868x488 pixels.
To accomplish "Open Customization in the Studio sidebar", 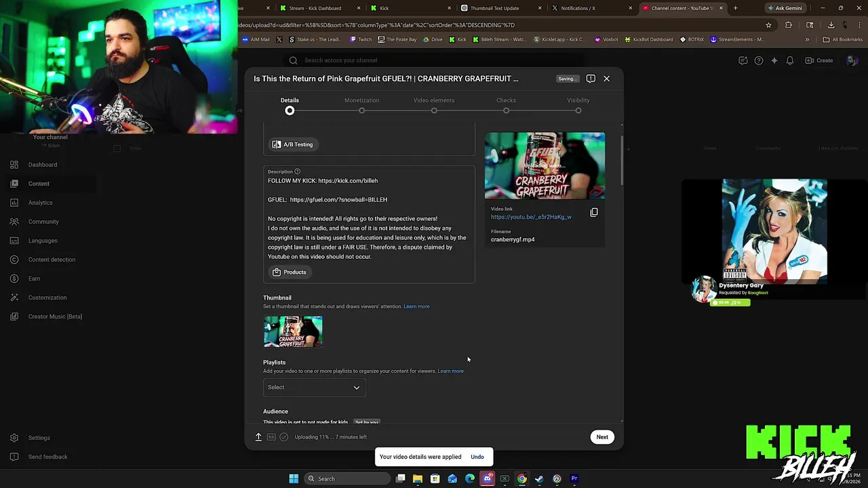I will (x=47, y=298).
